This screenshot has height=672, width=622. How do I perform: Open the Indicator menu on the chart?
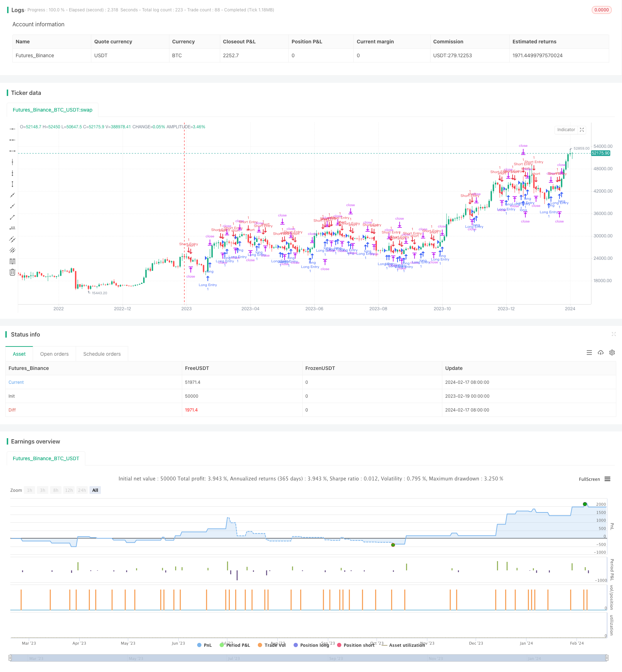point(566,130)
